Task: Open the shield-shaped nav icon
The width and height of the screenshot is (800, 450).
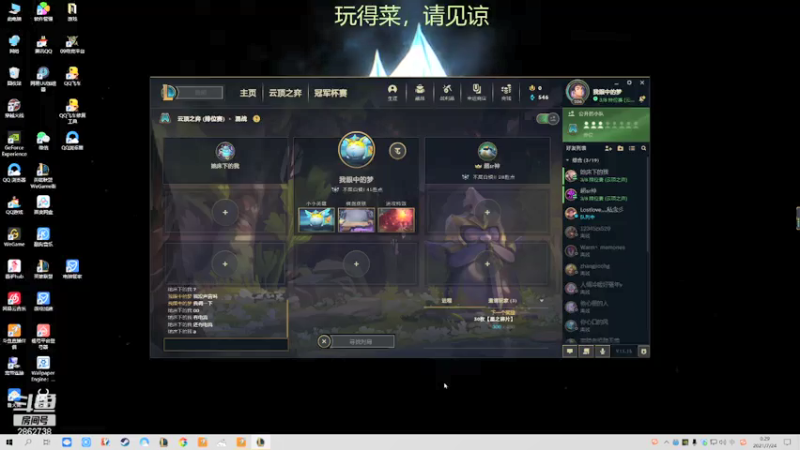Action: (x=477, y=92)
